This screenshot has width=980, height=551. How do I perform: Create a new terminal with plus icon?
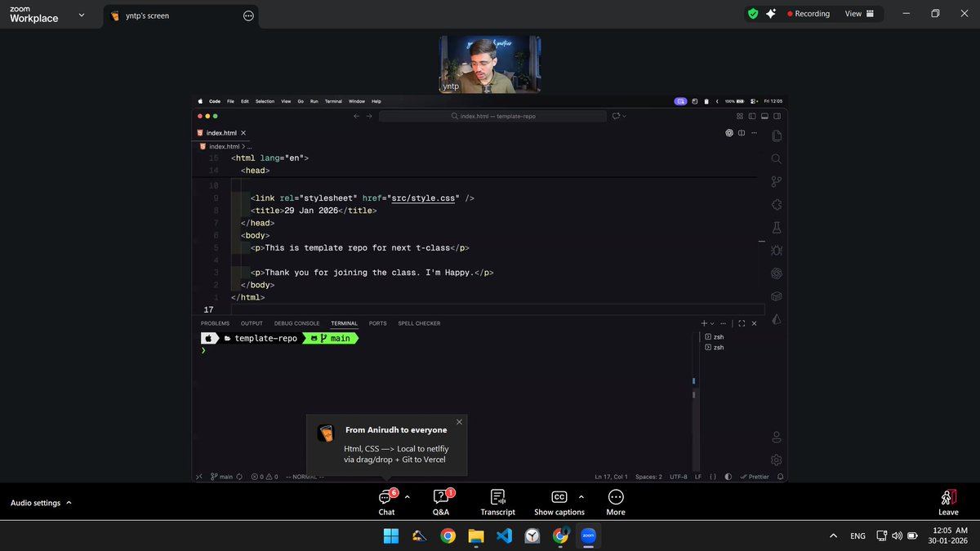coord(704,323)
